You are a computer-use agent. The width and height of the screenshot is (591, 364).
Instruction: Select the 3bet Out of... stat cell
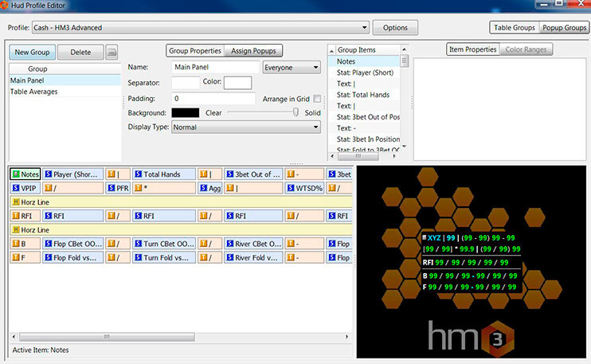coord(253,174)
